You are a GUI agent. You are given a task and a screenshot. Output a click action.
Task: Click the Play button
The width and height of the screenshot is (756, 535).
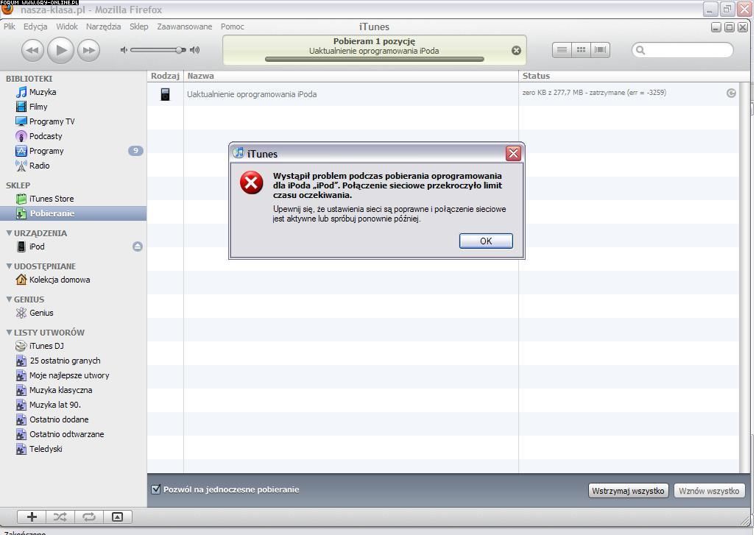click(x=60, y=50)
